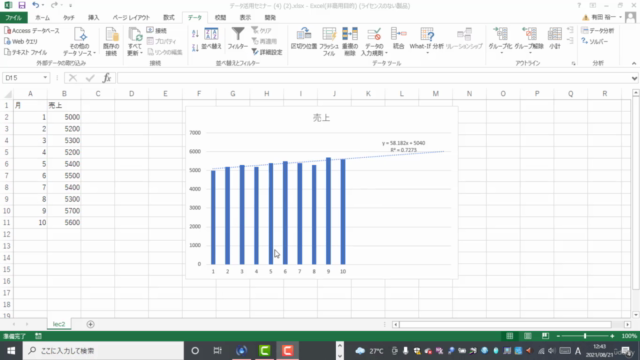
Task: Click the zoom slider handle
Action: (585, 336)
